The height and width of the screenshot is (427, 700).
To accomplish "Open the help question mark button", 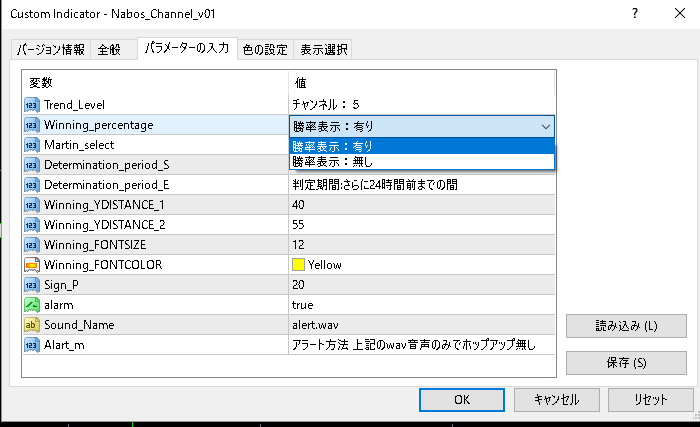I will (x=635, y=13).
